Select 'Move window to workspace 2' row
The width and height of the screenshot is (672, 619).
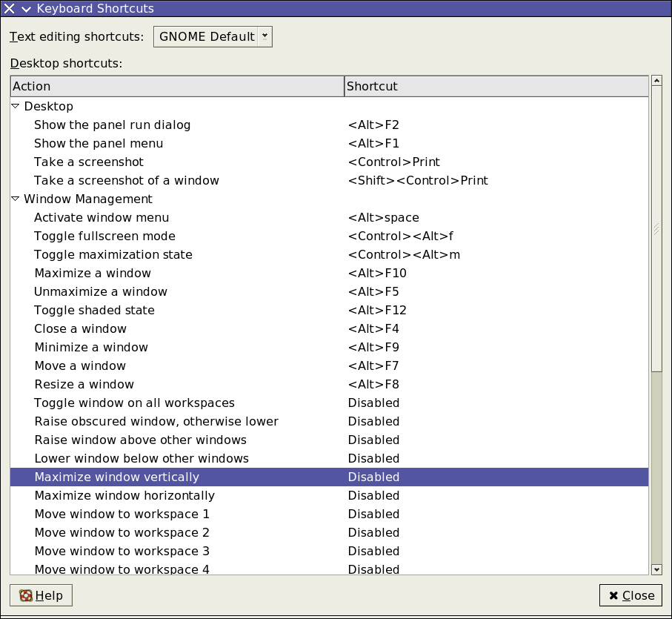tap(329, 532)
